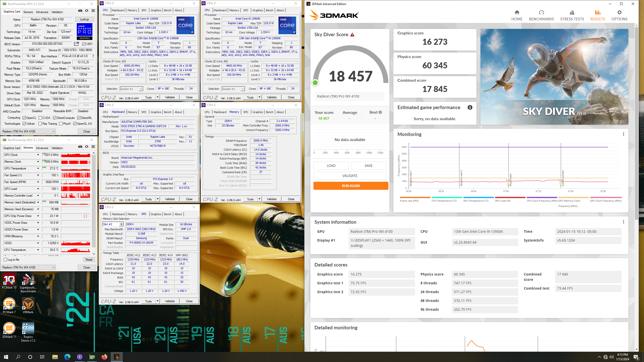
Task: Switch to Validation tab in GPU-Z Sensors window
Action: tap(57, 148)
